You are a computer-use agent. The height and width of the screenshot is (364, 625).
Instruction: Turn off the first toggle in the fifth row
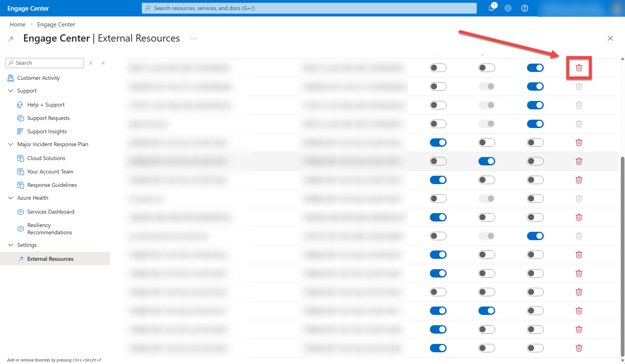click(x=438, y=143)
